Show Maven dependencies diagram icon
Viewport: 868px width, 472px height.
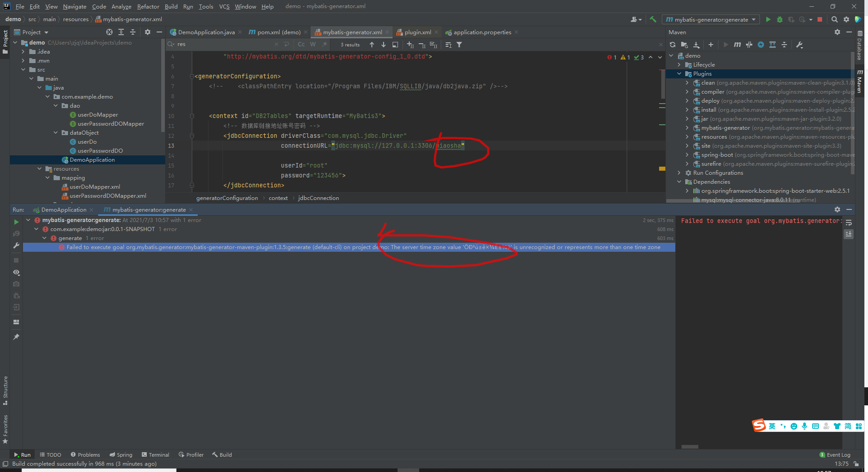[773, 45]
